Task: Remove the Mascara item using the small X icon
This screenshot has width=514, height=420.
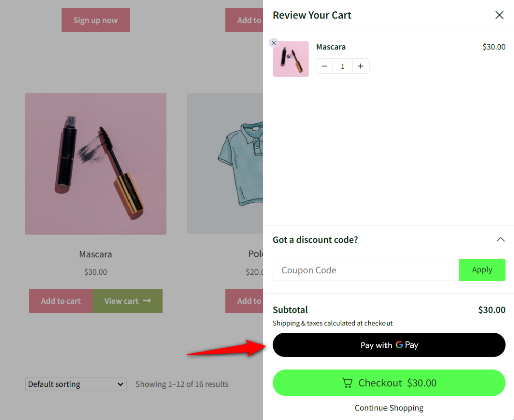Action: (274, 43)
